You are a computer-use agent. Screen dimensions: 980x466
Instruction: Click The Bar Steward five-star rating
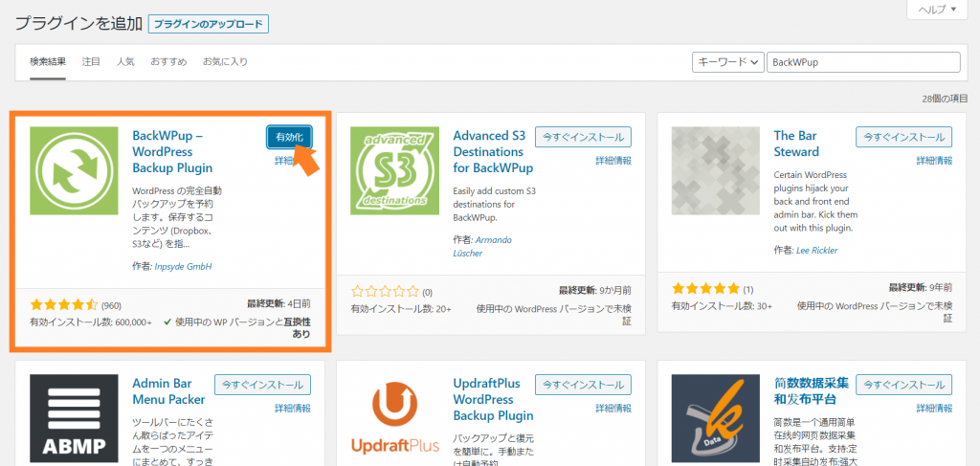point(705,289)
